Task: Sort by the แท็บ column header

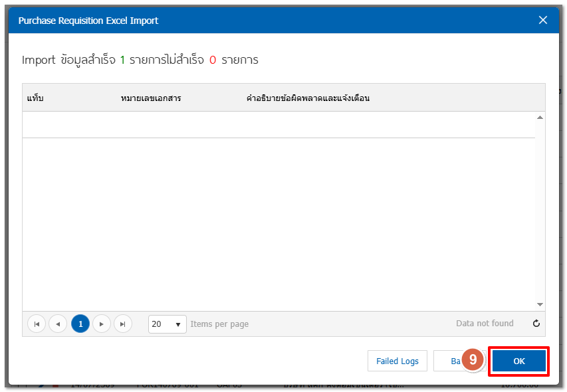Action: 35,98
